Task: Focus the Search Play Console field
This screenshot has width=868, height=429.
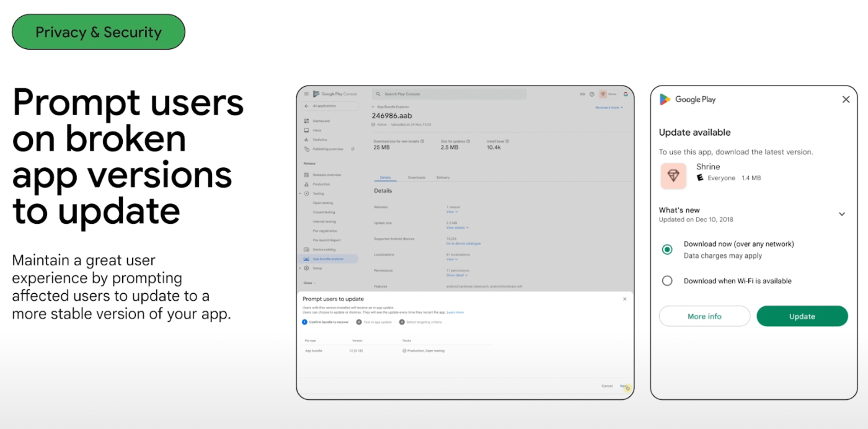Action: (449, 94)
